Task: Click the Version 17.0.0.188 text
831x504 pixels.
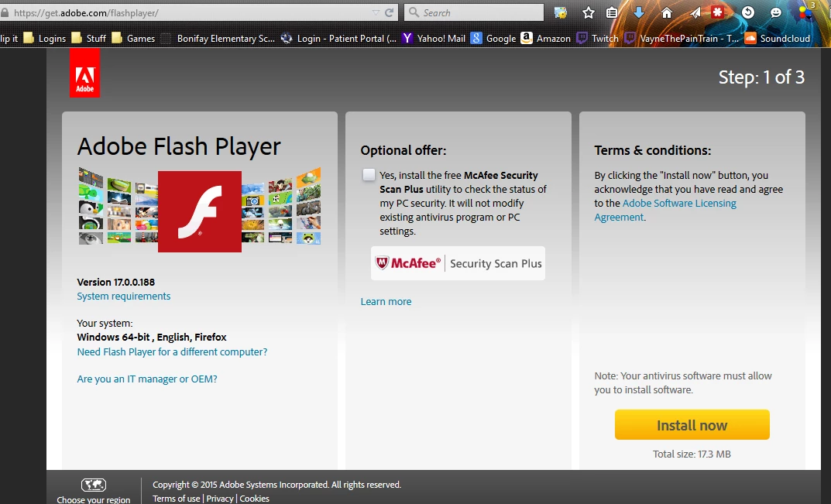Action: 116,283
